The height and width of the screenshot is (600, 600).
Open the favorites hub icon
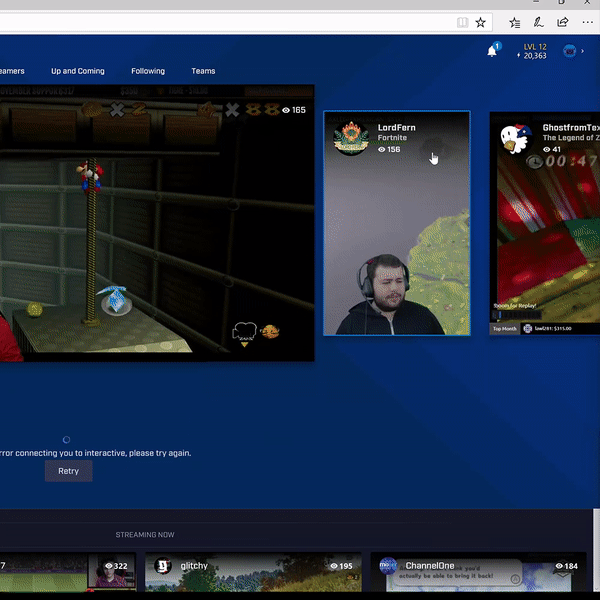(x=515, y=23)
